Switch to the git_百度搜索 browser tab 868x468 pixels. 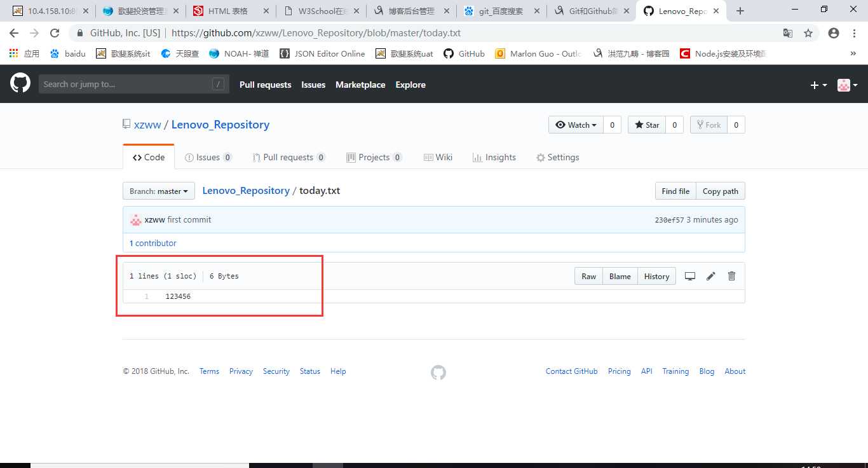point(501,11)
